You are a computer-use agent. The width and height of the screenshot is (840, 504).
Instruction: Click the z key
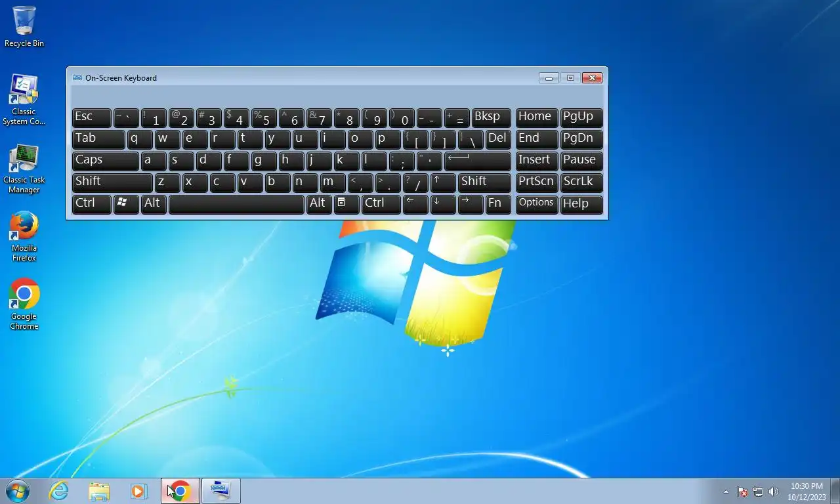167,182
